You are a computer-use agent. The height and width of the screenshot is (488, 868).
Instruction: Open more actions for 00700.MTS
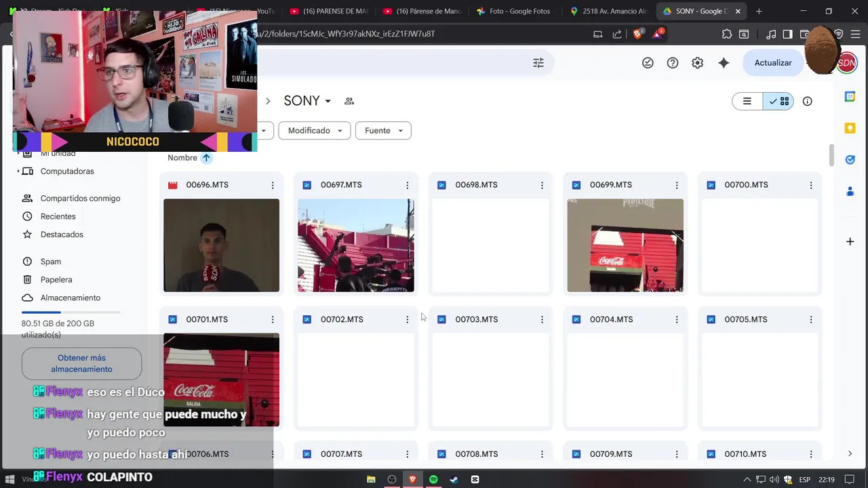click(810, 185)
